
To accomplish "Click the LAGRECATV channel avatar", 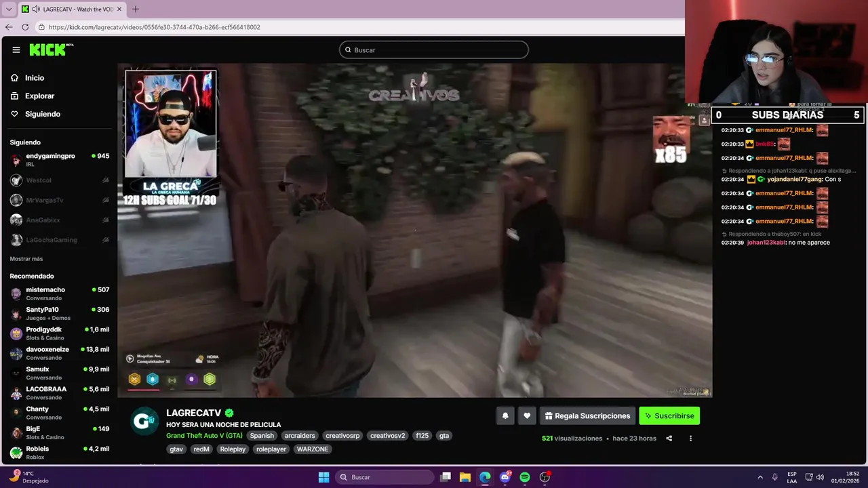I will pyautogui.click(x=144, y=421).
